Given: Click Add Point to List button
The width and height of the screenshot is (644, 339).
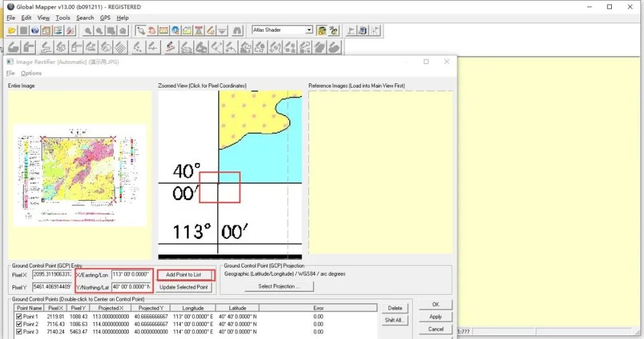Looking at the screenshot, I should pyautogui.click(x=184, y=275).
